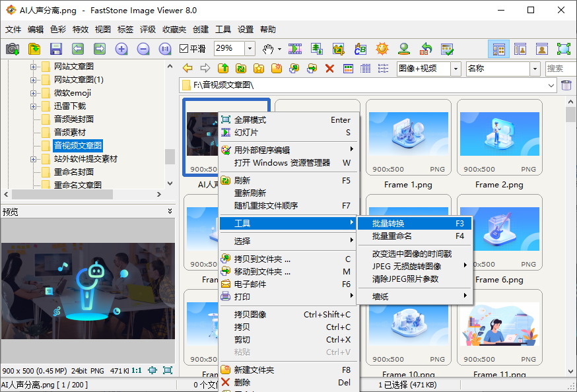Choose 批量重命名 from the submenu

click(x=392, y=236)
